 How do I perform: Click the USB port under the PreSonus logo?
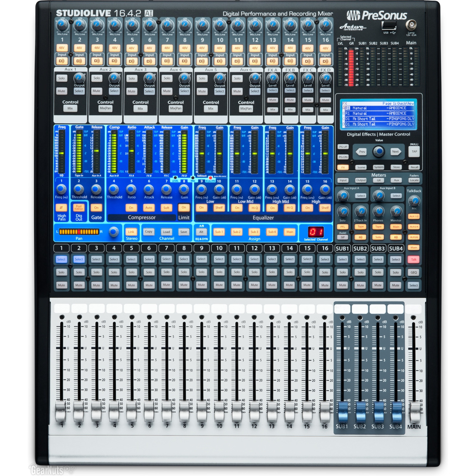[389, 26]
